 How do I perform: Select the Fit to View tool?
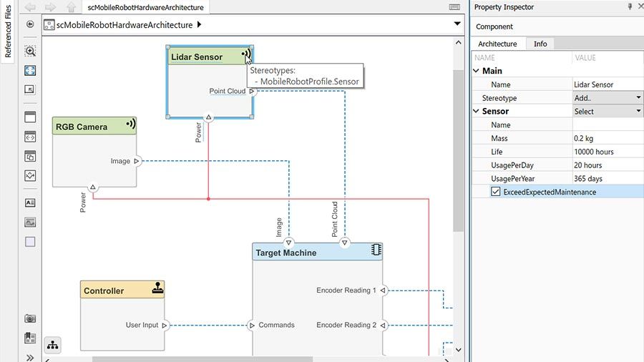pyautogui.click(x=30, y=71)
